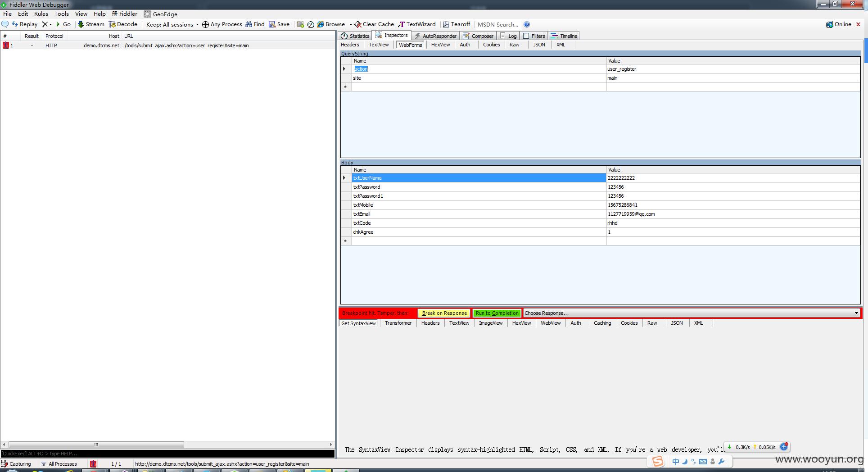Open the All Processes filter in status bar
The height and width of the screenshot is (472, 868).
pyautogui.click(x=59, y=464)
